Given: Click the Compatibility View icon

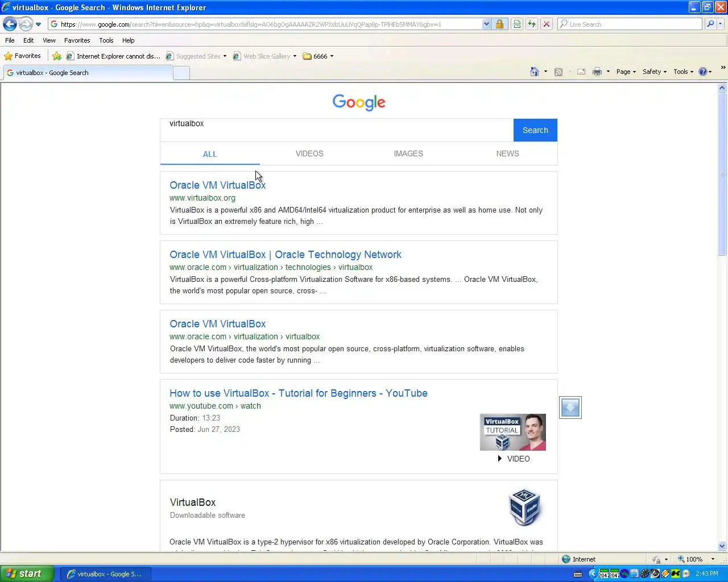Looking at the screenshot, I should point(517,24).
